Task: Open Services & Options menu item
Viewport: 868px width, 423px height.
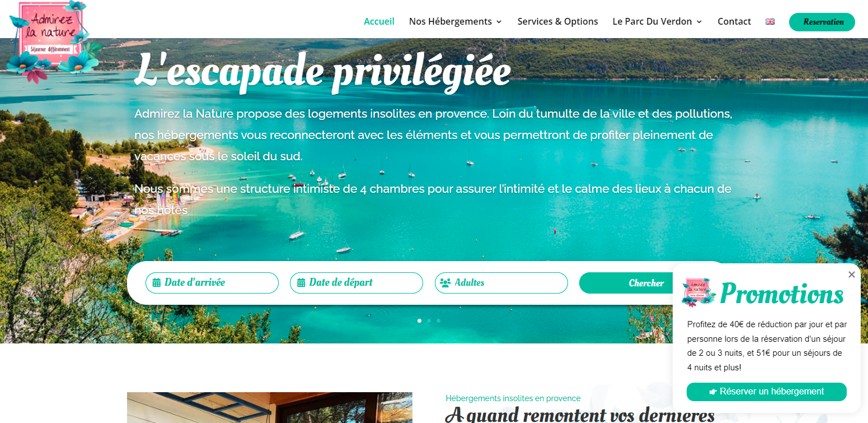Action: click(x=558, y=21)
